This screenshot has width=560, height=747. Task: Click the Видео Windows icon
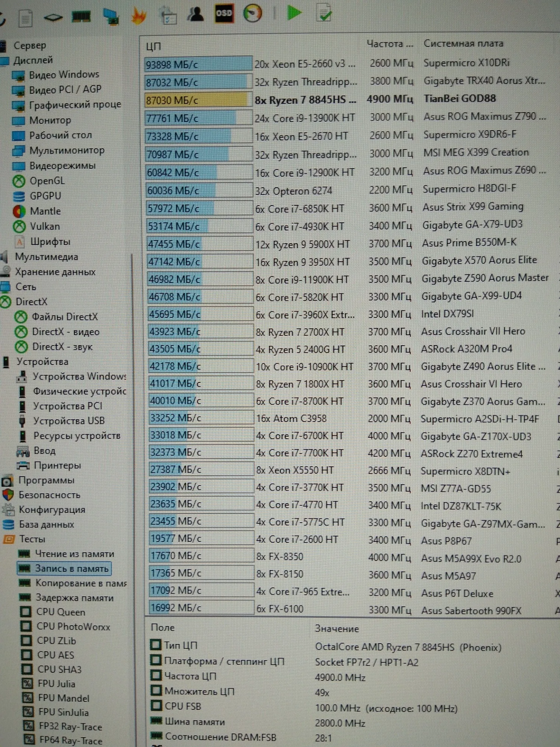coord(18,76)
